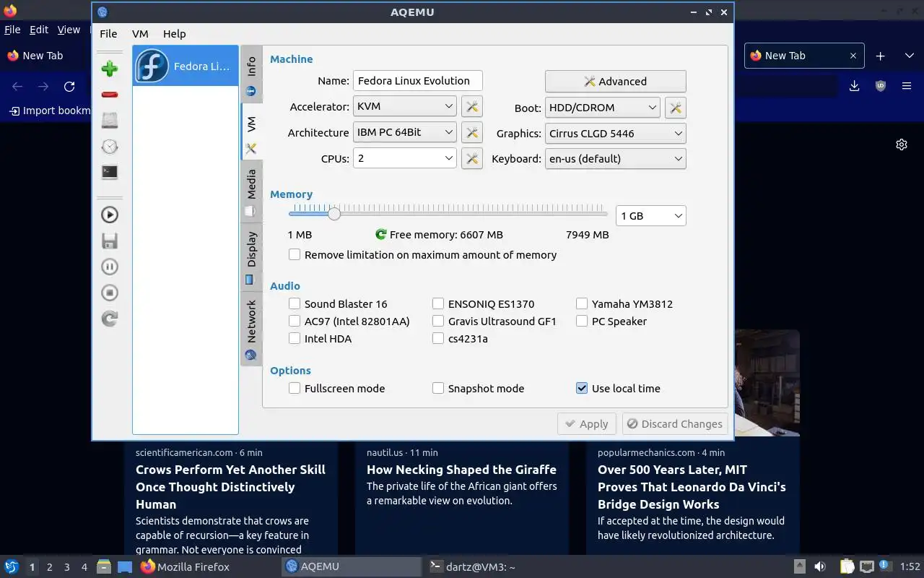This screenshot has height=578, width=924.
Task: Click the Apply button
Action: click(x=587, y=424)
